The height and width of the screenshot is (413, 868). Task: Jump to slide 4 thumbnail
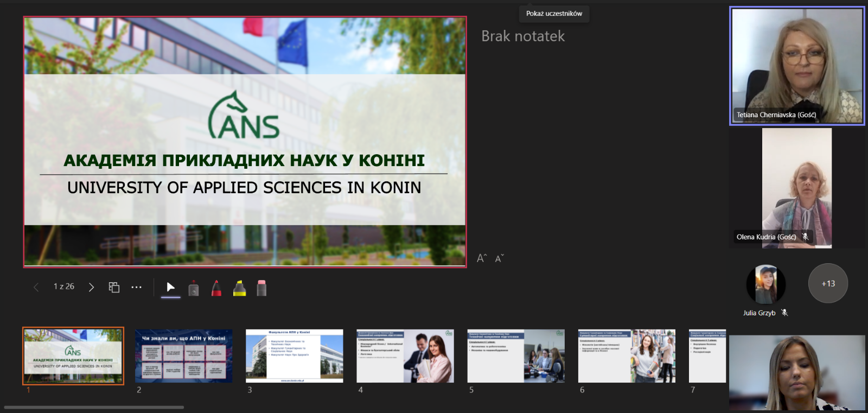pyautogui.click(x=405, y=356)
